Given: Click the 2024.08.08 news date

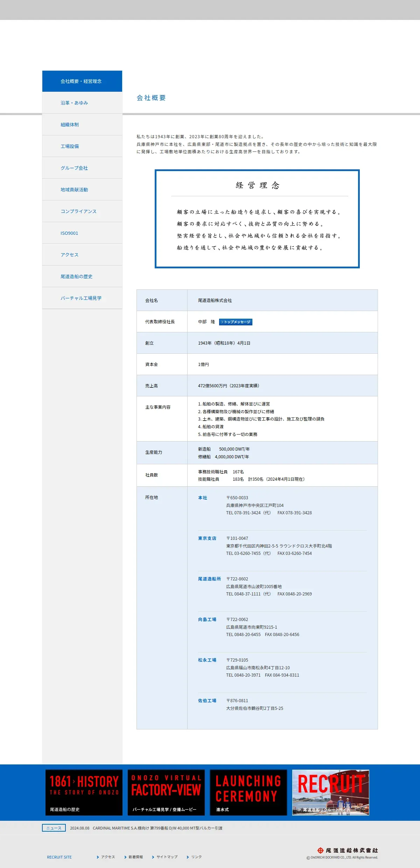Looking at the screenshot, I should [x=80, y=828].
